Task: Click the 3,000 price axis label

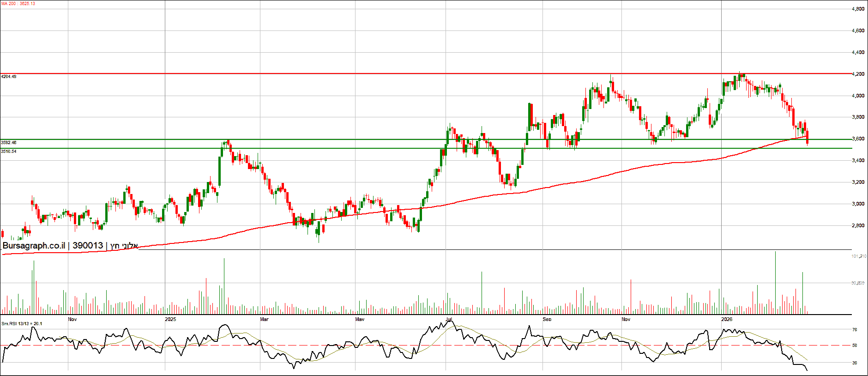Action: [858, 204]
